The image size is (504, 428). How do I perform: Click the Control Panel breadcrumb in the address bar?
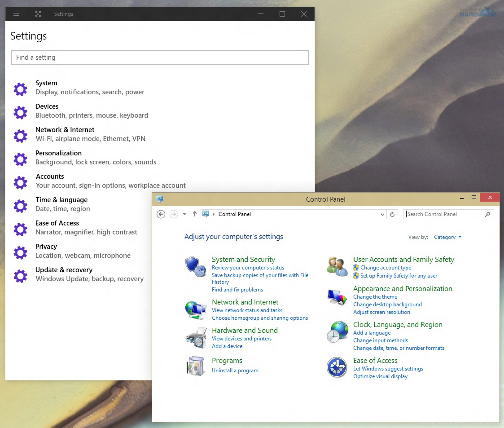click(234, 214)
